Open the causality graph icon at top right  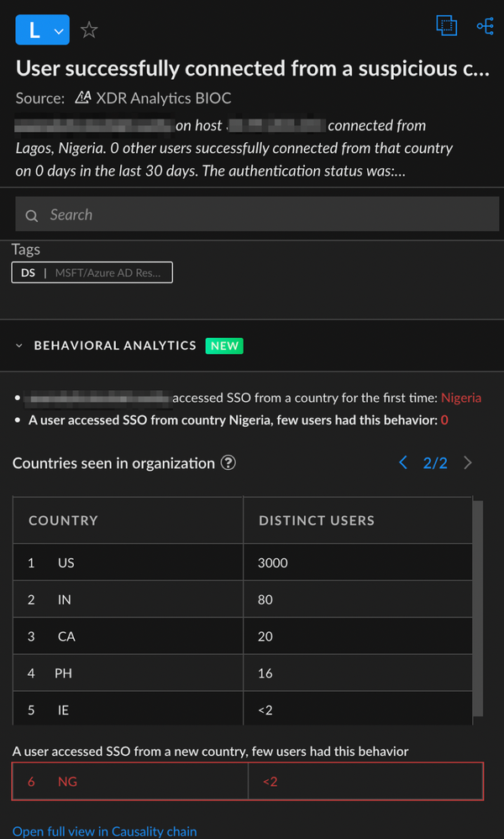(x=485, y=26)
